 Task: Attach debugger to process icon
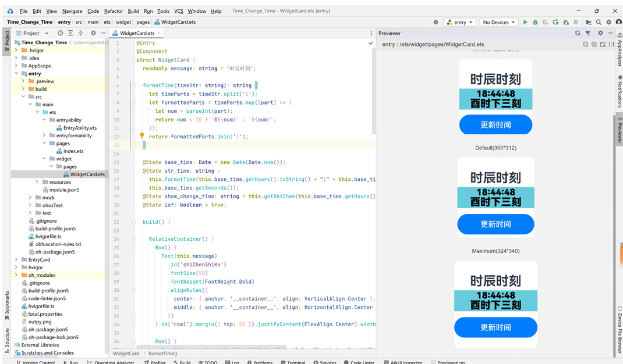pyautogui.click(x=566, y=22)
